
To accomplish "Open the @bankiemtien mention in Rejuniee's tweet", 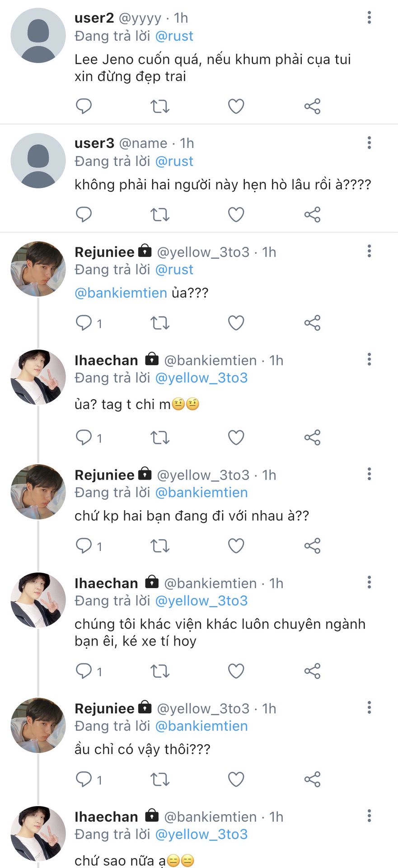I will tap(121, 293).
